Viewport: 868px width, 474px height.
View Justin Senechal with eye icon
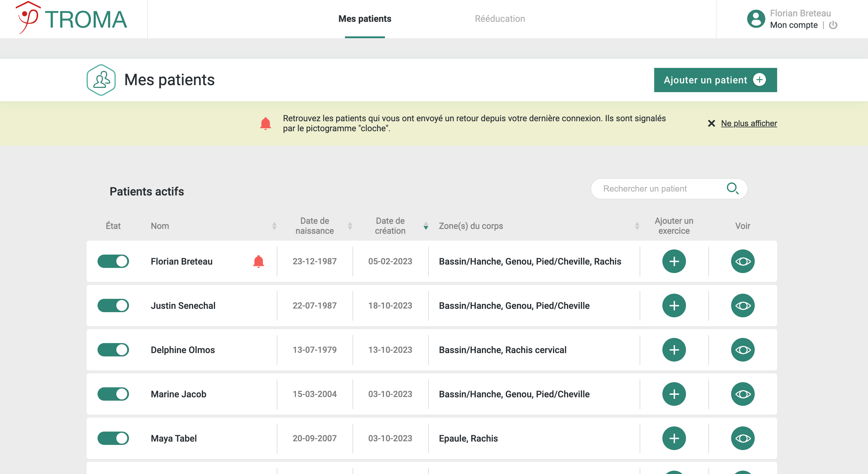point(743,305)
